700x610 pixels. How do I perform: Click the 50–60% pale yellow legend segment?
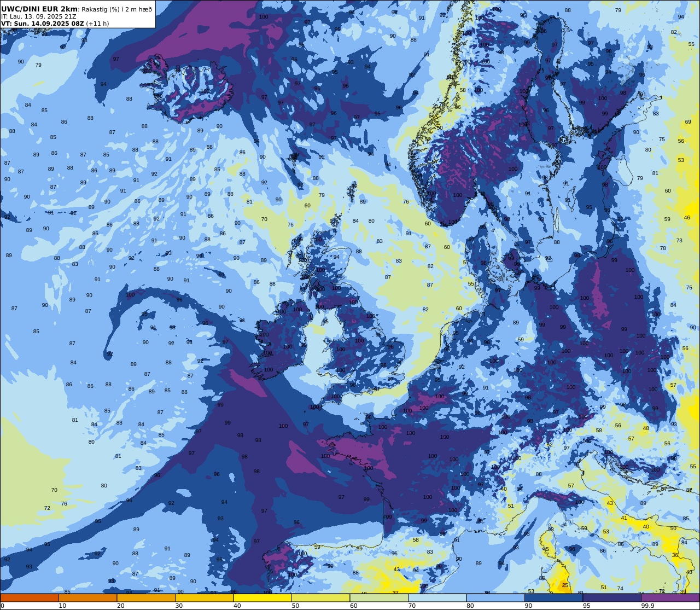tap(320, 597)
